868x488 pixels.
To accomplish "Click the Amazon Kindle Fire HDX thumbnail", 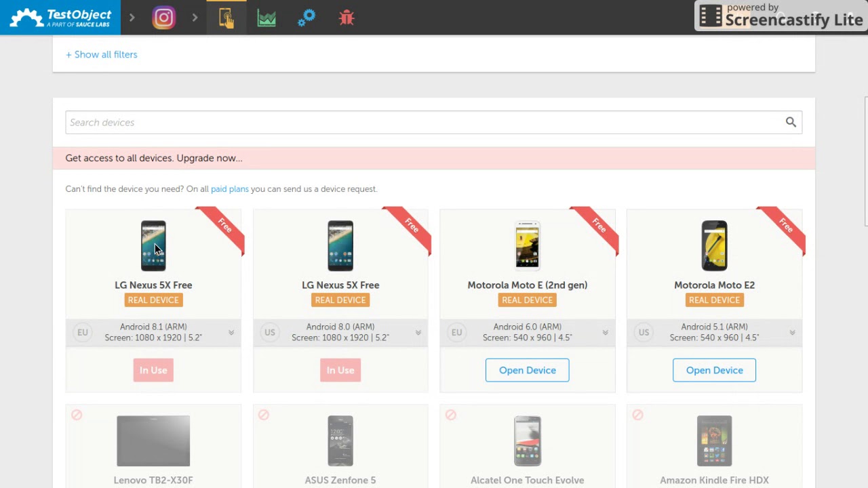I will point(714,441).
